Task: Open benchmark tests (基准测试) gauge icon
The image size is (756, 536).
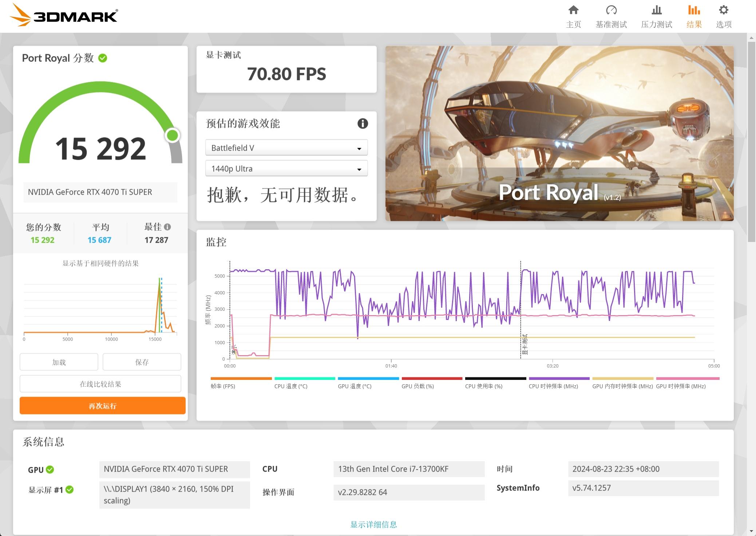Action: [x=611, y=10]
